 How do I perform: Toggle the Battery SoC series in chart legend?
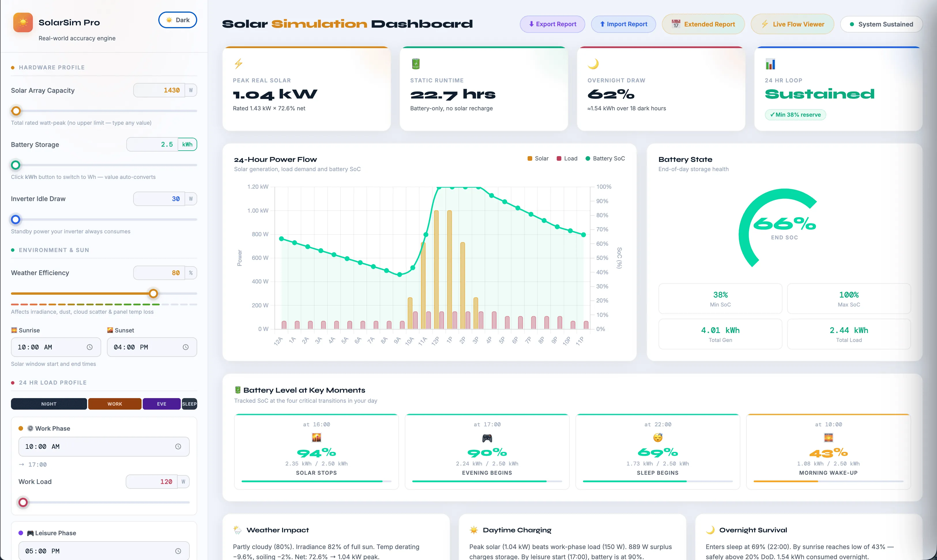click(x=605, y=158)
